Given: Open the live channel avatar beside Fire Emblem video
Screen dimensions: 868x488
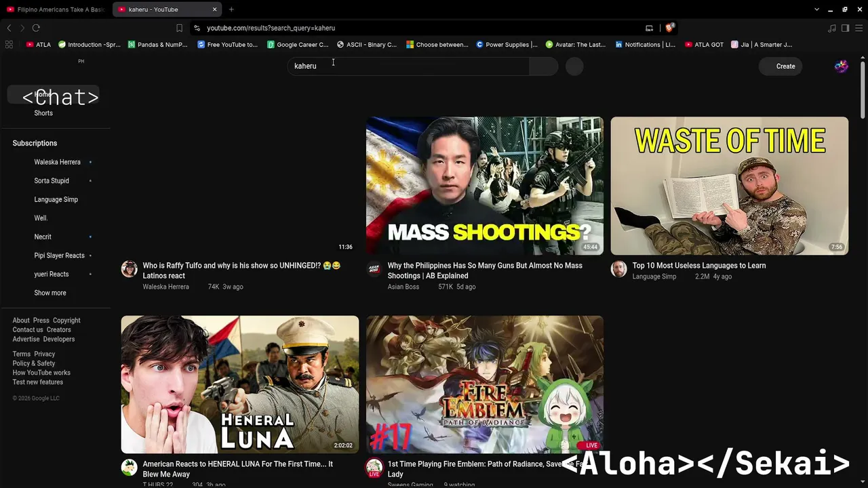Looking at the screenshot, I should (374, 468).
